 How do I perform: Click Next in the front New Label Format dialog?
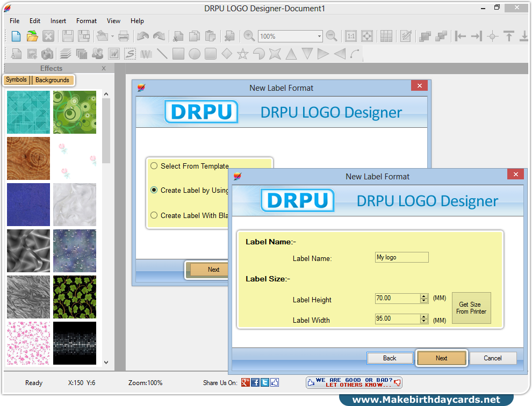(441, 358)
